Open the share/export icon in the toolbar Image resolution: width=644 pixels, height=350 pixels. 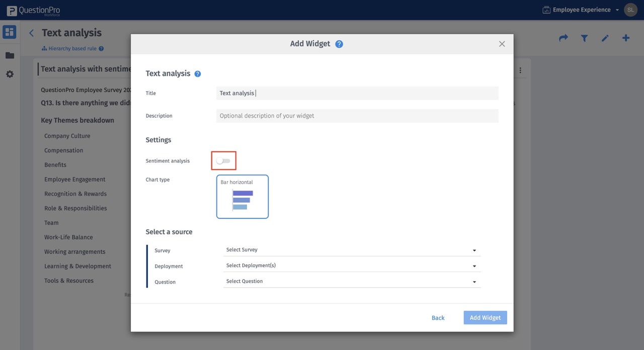point(563,38)
